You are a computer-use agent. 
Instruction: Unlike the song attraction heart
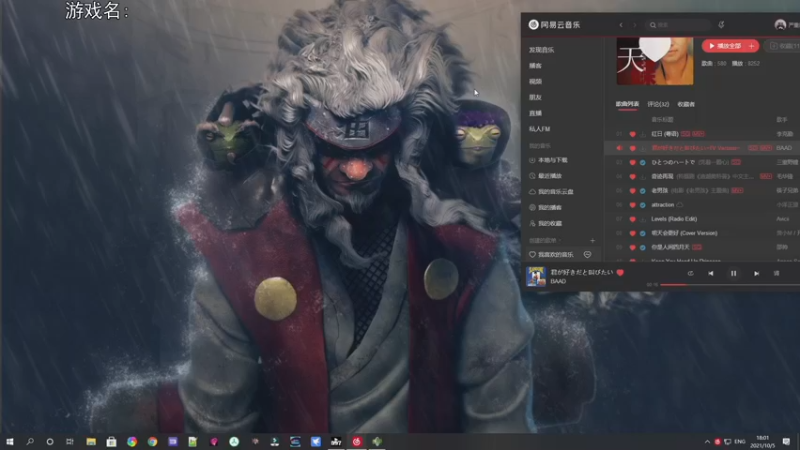pyautogui.click(x=633, y=205)
